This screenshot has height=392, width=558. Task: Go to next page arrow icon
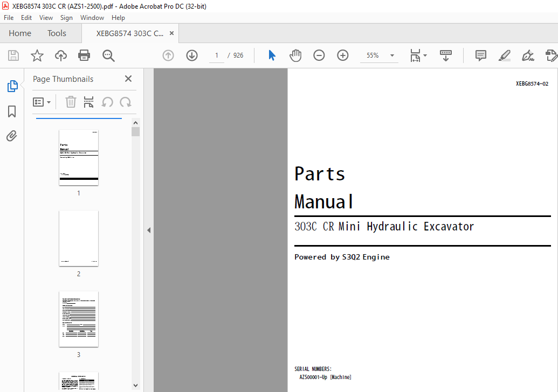click(x=192, y=55)
